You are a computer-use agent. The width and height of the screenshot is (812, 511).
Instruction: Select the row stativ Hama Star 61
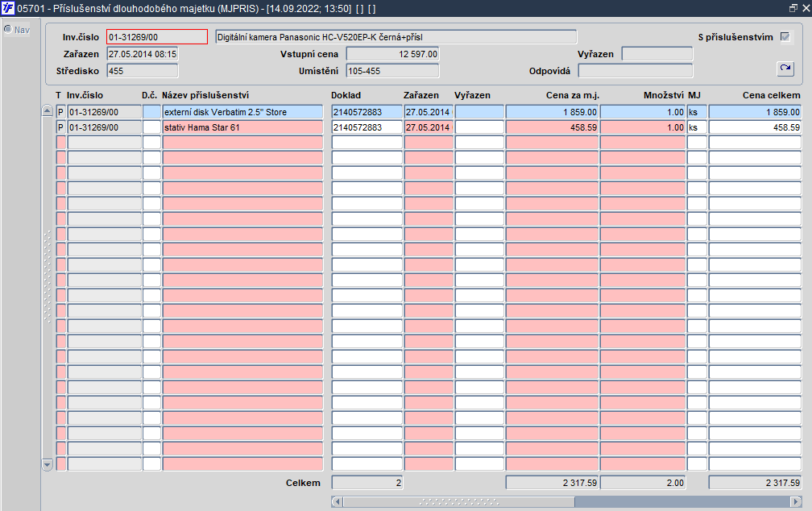243,127
